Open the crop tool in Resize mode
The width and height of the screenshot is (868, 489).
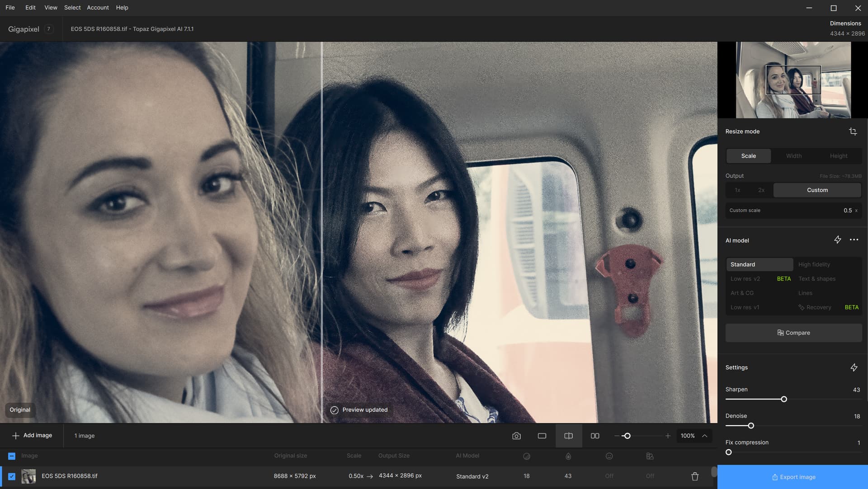853,131
